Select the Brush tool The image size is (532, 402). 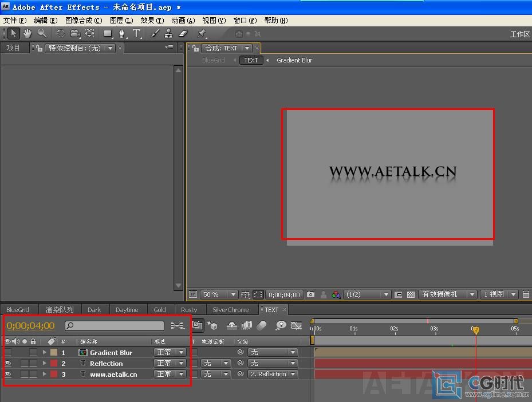pyautogui.click(x=155, y=33)
